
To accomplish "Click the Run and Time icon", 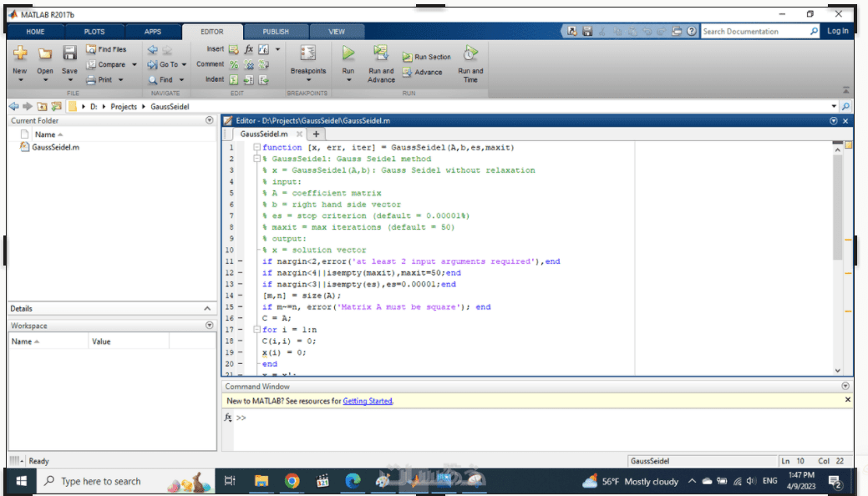I will [470, 53].
